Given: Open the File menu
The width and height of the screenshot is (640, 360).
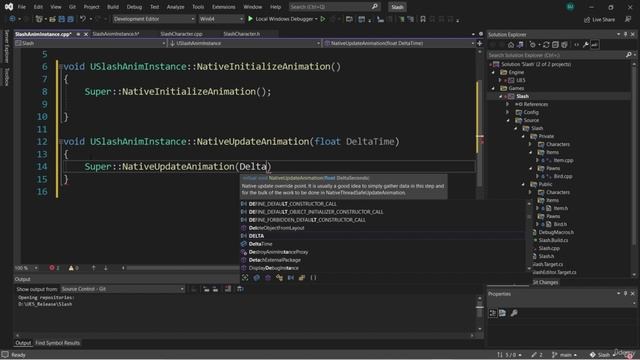Looking at the screenshot, I should point(22,7).
